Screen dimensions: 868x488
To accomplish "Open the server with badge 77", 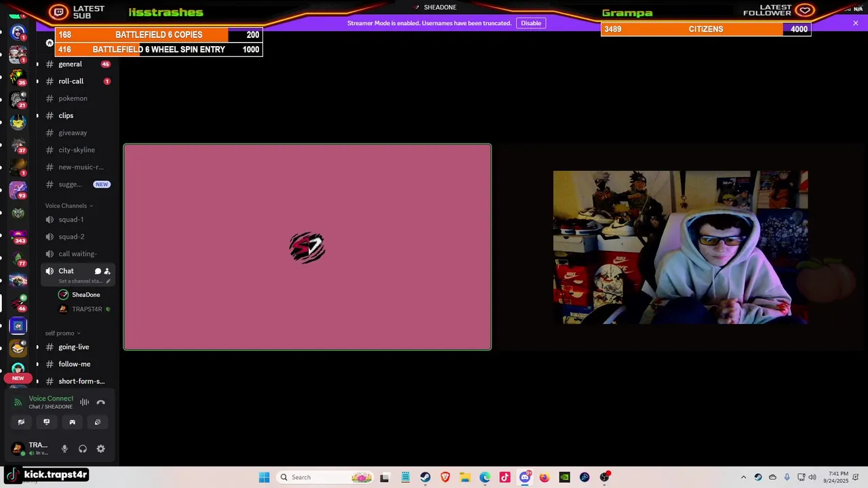I will click(18, 258).
